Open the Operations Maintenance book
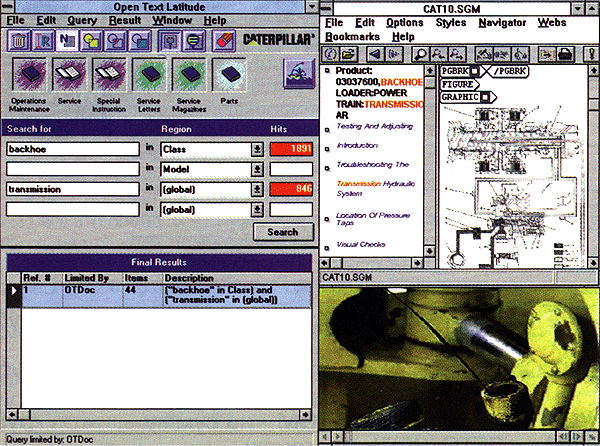This screenshot has width=600, height=446. (x=29, y=74)
